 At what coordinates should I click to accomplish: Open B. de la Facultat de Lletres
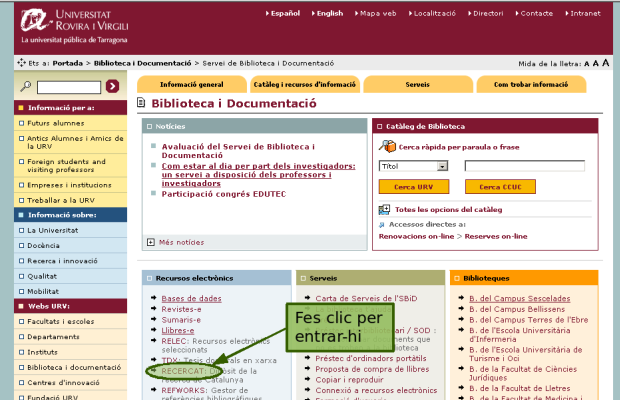[520, 389]
